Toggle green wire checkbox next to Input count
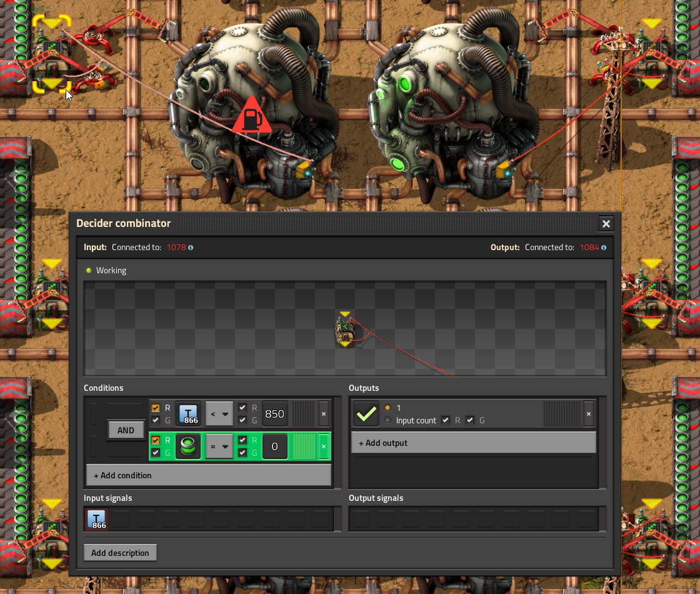The image size is (700, 594). (x=469, y=420)
